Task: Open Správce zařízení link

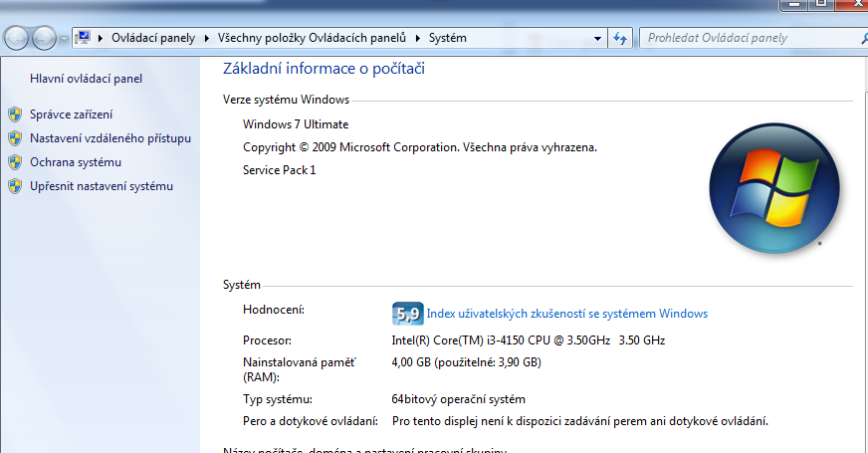Action: click(x=71, y=114)
